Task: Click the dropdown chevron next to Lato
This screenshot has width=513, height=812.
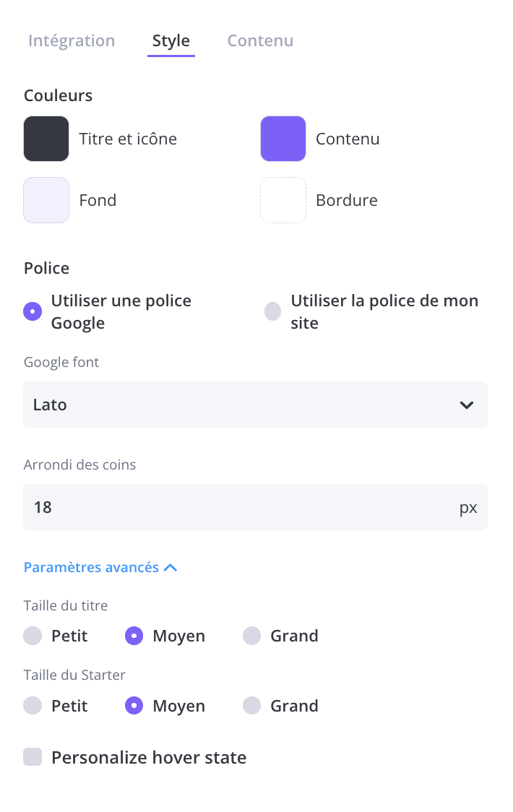Action: [467, 405]
